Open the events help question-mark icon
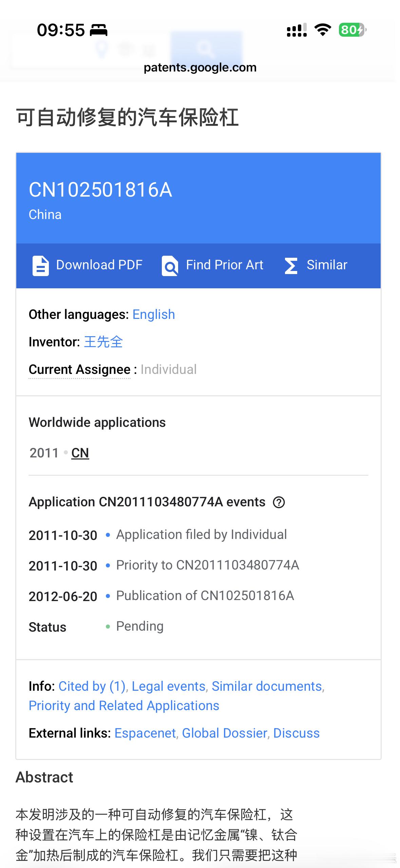The image size is (400, 868). (279, 502)
